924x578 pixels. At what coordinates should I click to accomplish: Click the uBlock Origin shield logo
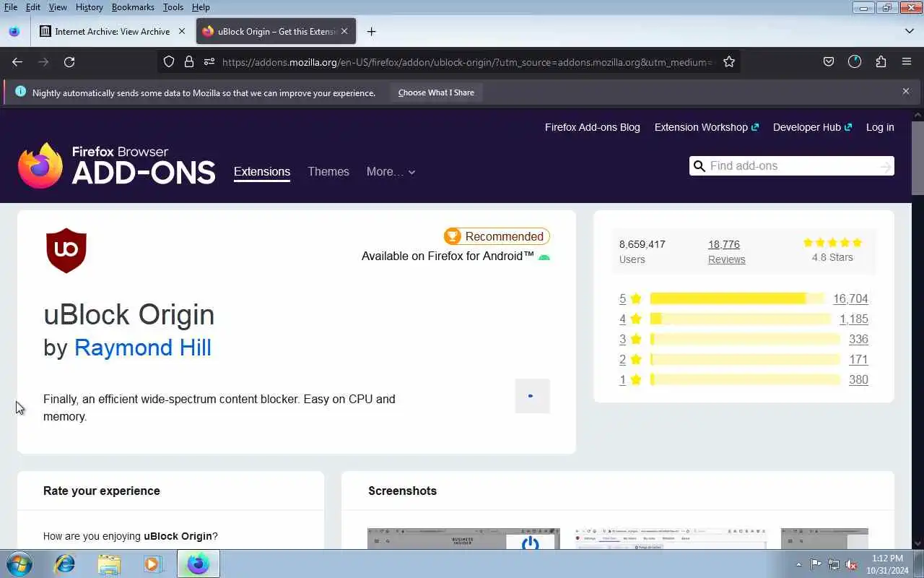point(66,250)
